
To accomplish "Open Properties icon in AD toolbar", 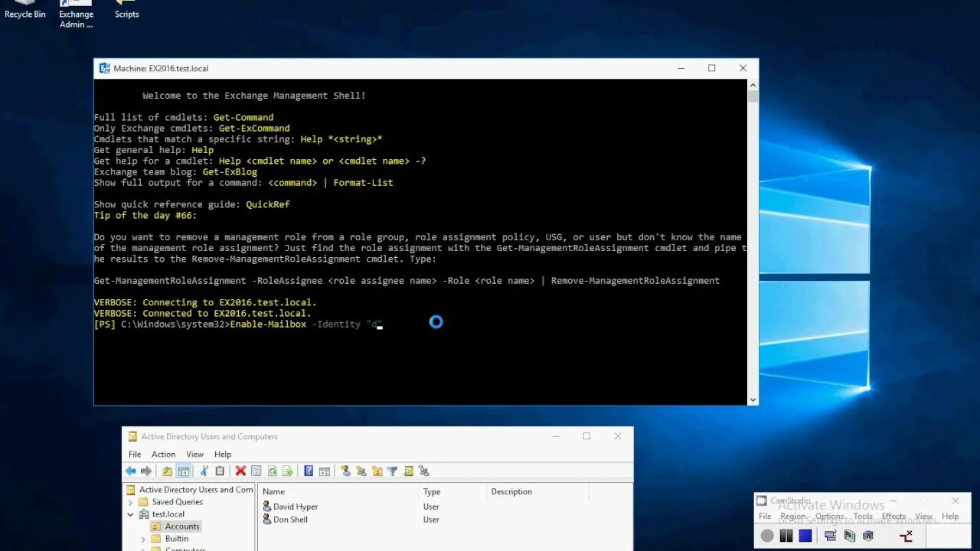I will [256, 471].
